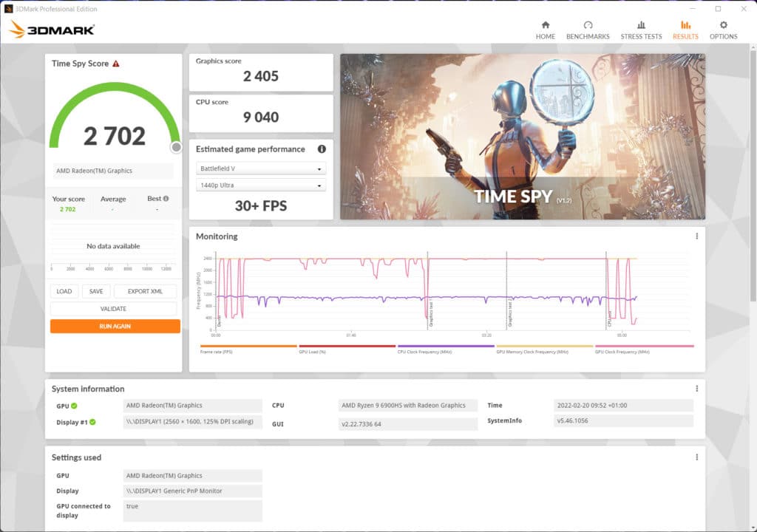Click the AMD Ryzen 9 6900HS CPU value
Screen dimensions: 757x532
click(x=408, y=406)
